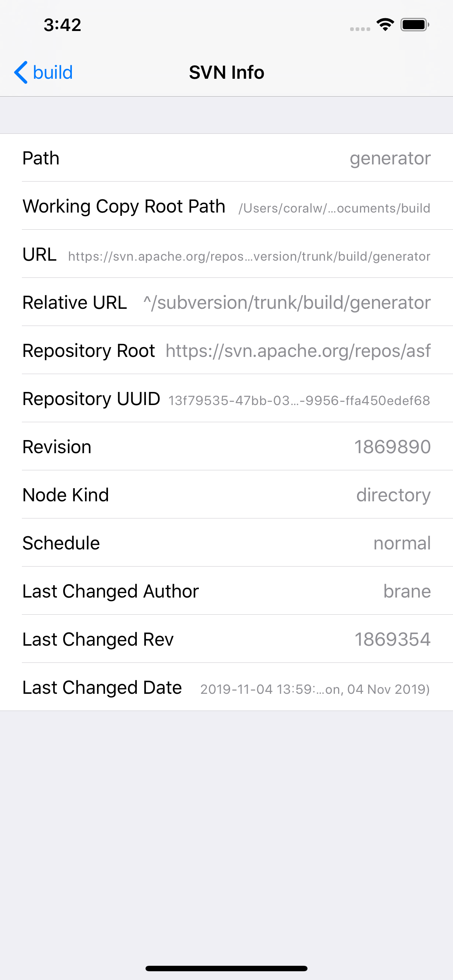Select the Repository UUID row
The height and width of the screenshot is (980, 453).
coord(226,399)
